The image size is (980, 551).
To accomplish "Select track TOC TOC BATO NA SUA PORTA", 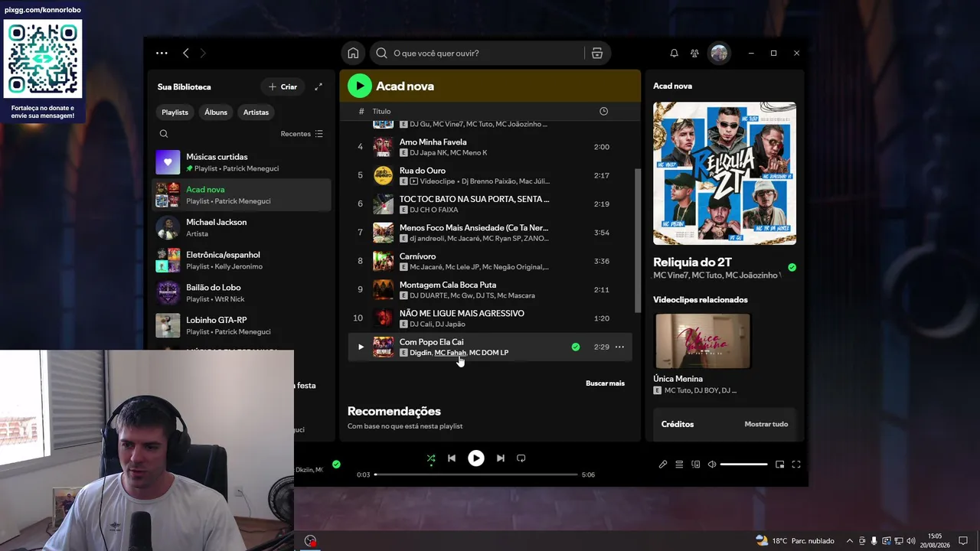I will tap(490, 204).
